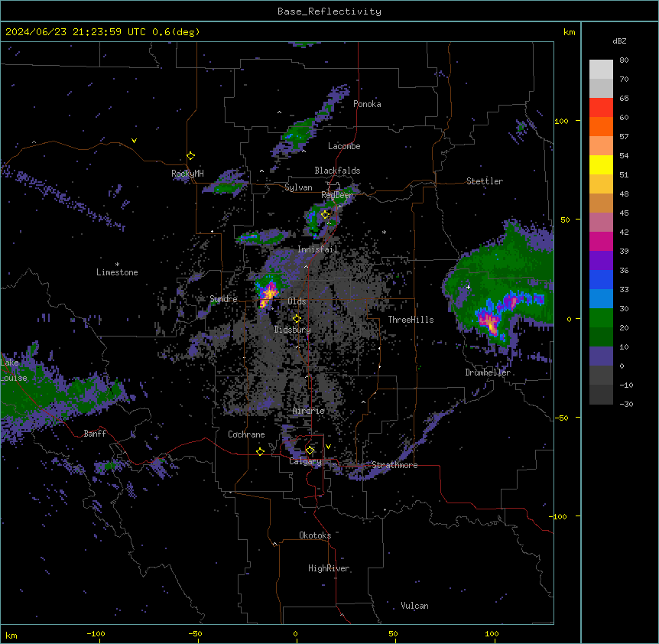Screen dimensions: 659x644
Task: Click the Base_Reflectivity title
Action: [x=329, y=11]
